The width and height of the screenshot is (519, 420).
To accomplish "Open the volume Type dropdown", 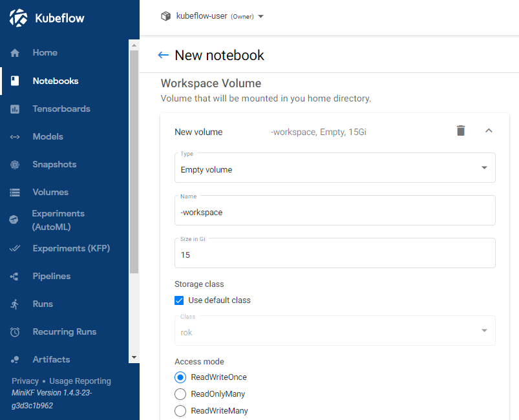I will (x=335, y=168).
